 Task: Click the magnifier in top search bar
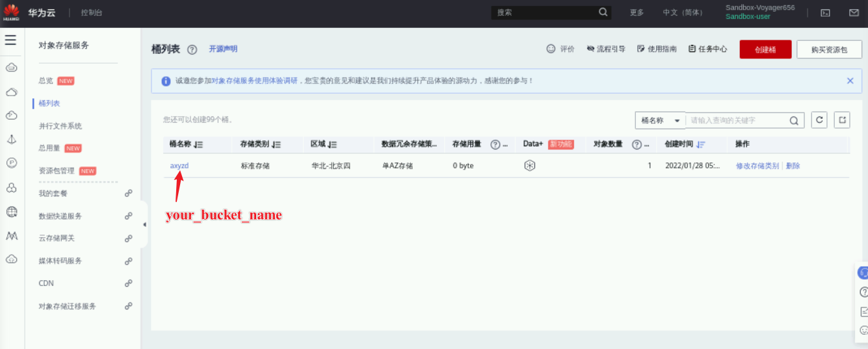tap(603, 12)
